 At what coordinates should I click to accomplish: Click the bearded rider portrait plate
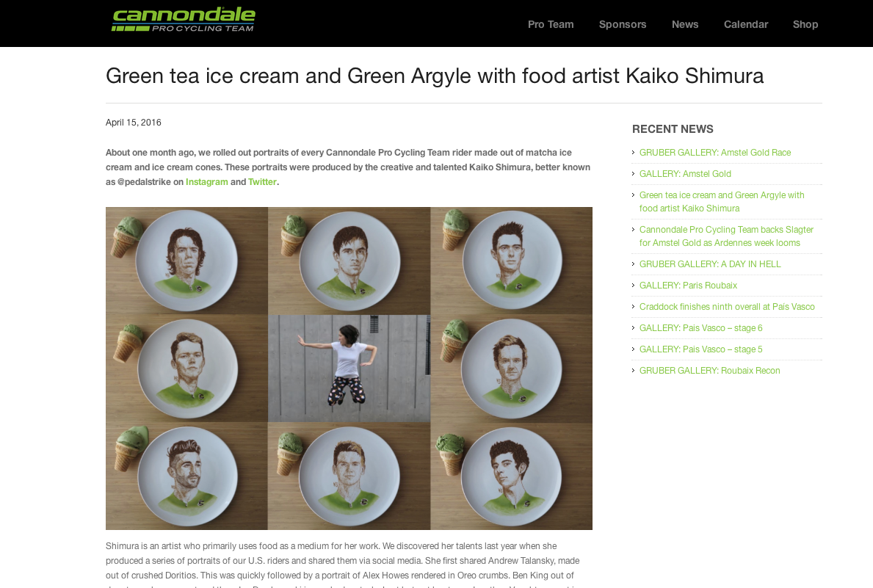point(187,476)
